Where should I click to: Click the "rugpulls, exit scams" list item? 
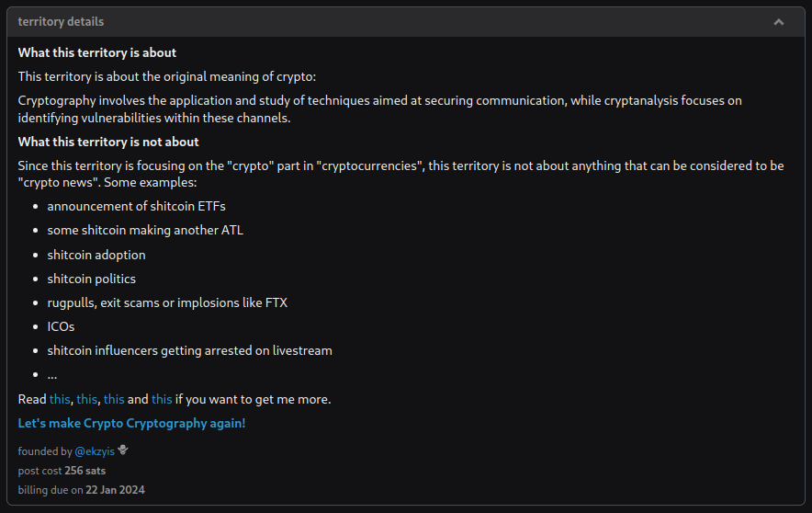[x=167, y=302]
